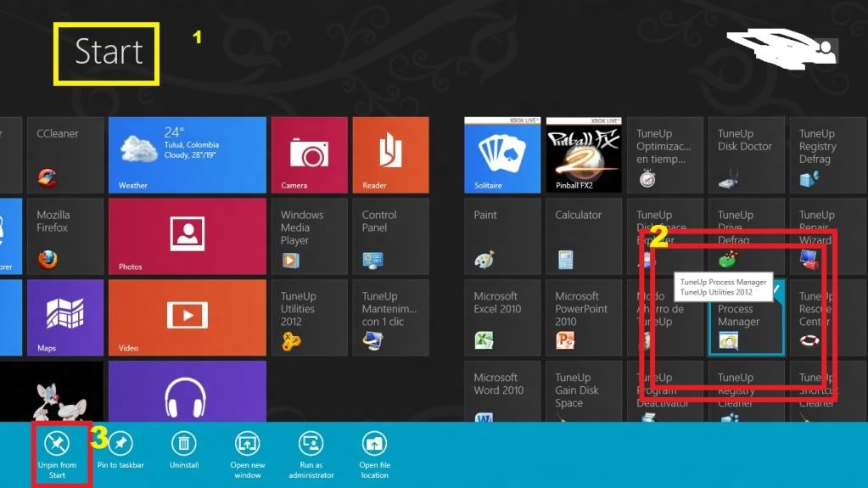868x488 pixels.
Task: Click the Uninstall trash icon
Action: 184,444
